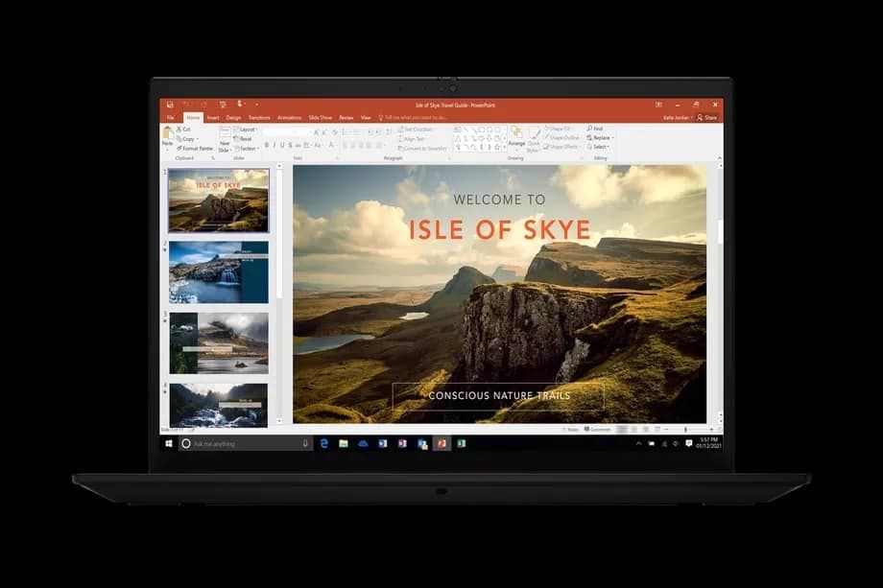
Task: Click the New Slide icon
Action: click(225, 137)
